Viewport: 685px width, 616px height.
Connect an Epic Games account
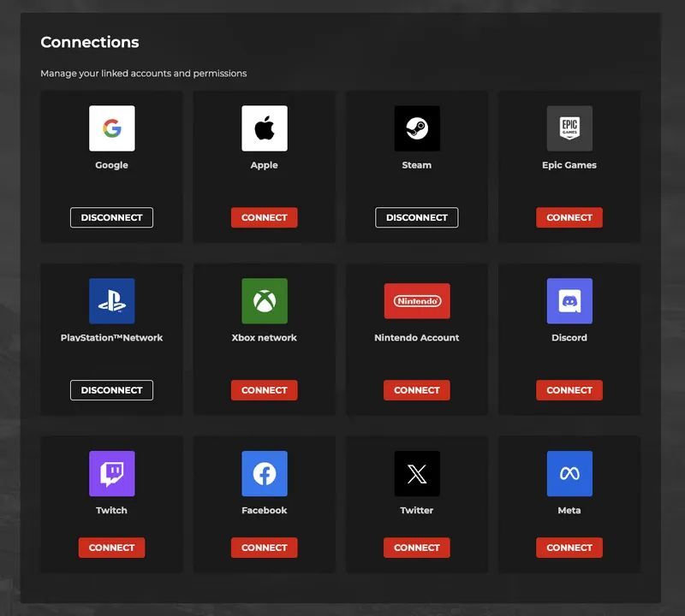(x=569, y=217)
